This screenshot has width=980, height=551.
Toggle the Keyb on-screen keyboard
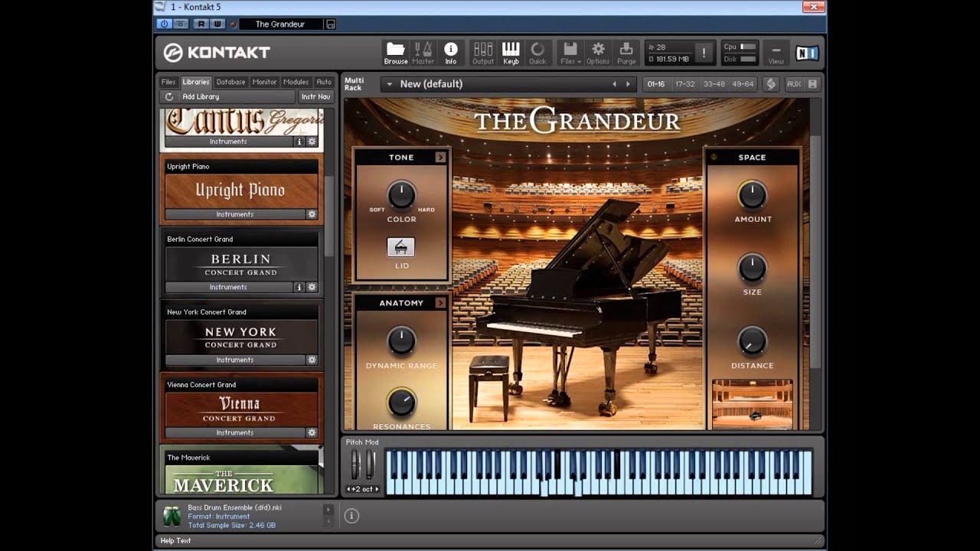point(511,53)
